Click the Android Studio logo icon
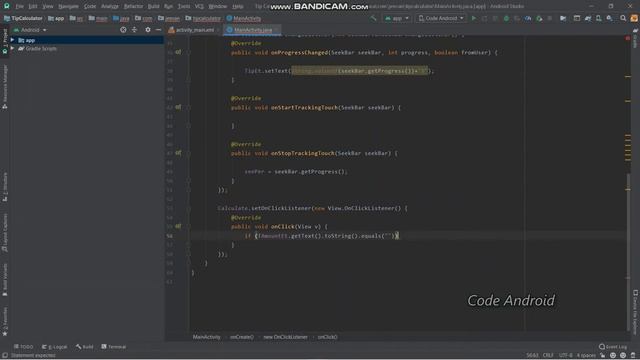This screenshot has width=640, height=360. point(7,6)
